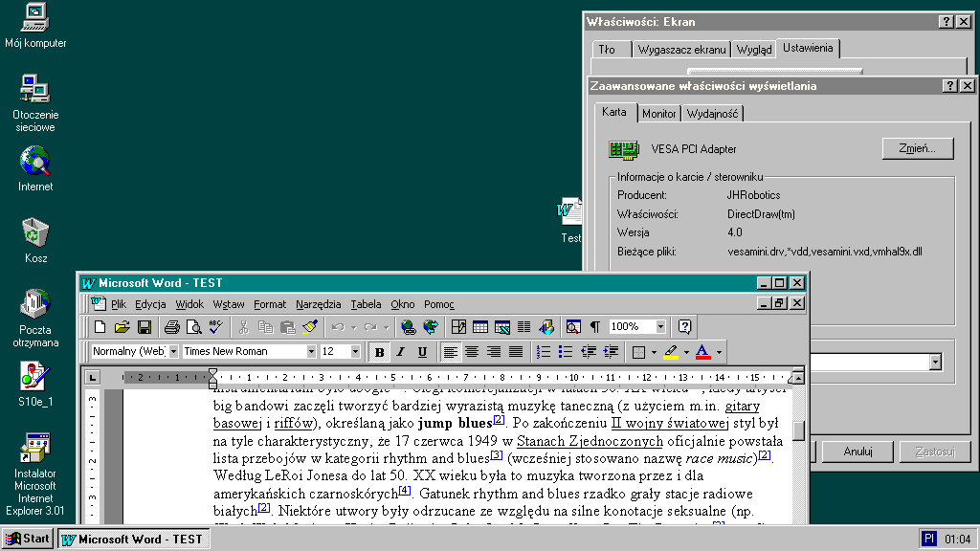Expand the borders dropdown arrow
Image resolution: width=980 pixels, height=551 pixels.
pos(654,352)
